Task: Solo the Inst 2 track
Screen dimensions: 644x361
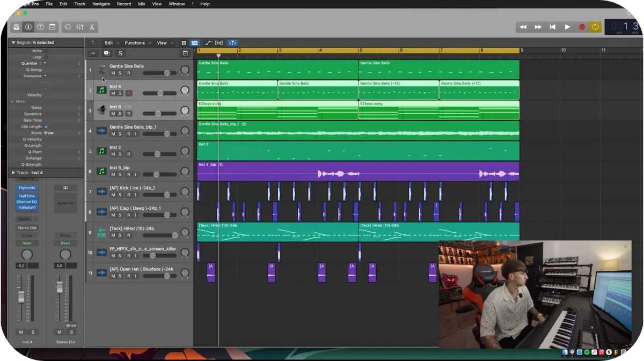Action: coord(120,154)
